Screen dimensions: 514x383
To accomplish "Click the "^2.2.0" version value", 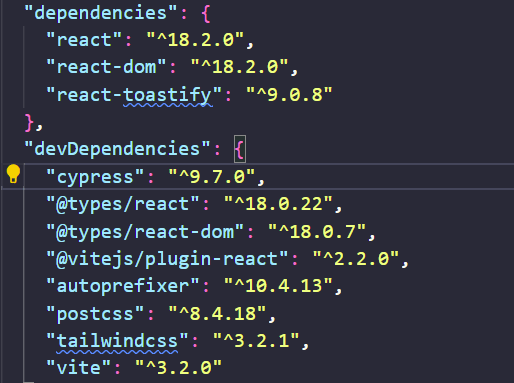I will coord(356,259).
